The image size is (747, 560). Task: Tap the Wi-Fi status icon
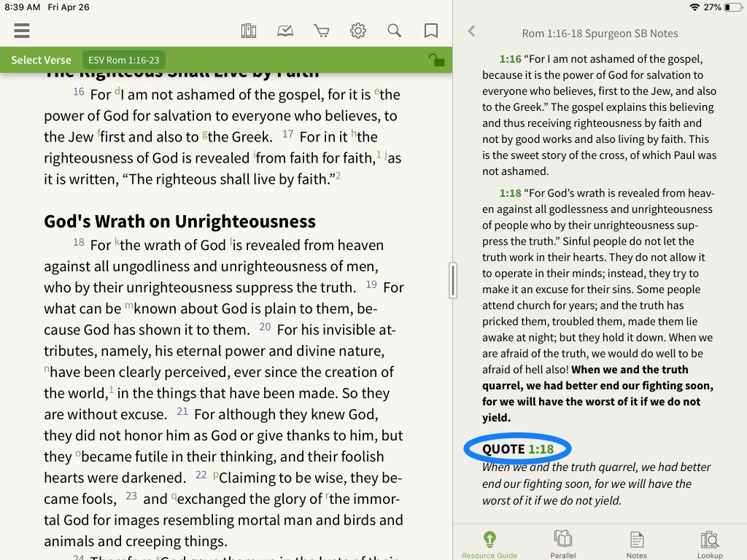(694, 7)
